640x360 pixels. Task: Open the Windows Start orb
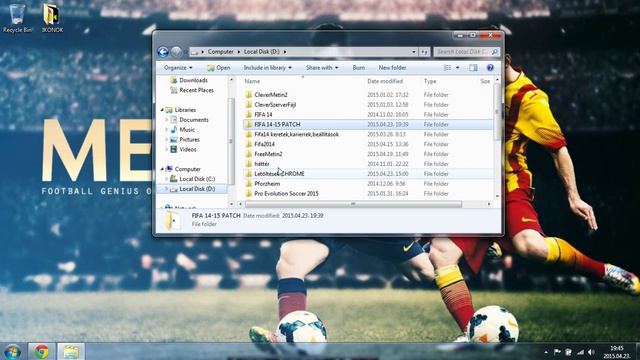tap(12, 351)
